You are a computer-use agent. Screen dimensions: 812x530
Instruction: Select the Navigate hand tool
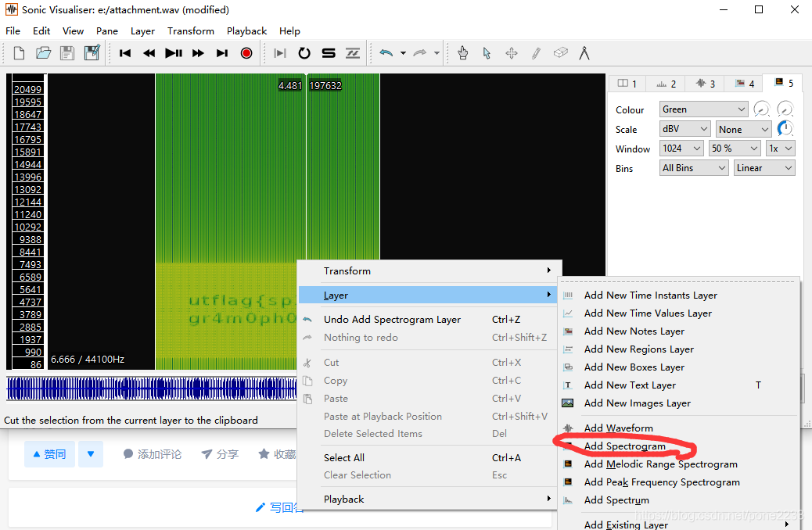coord(462,53)
